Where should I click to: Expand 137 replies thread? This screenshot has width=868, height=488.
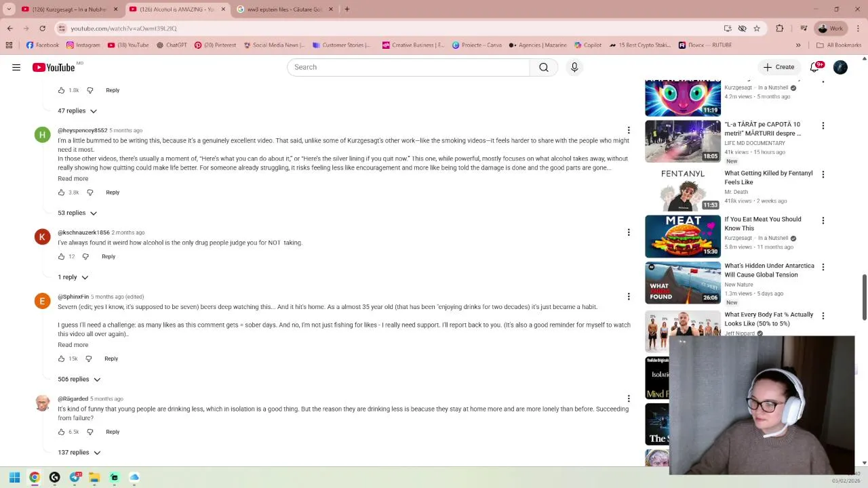[x=79, y=453]
